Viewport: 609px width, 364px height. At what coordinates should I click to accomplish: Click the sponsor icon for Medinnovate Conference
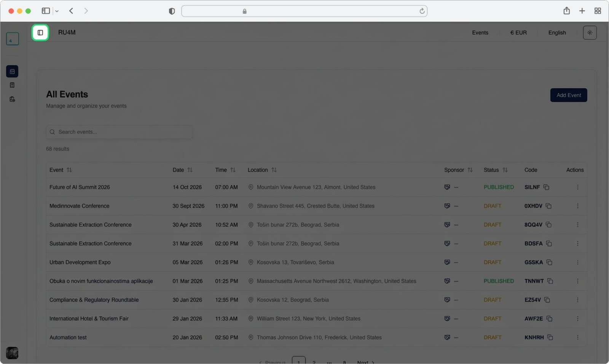(447, 206)
